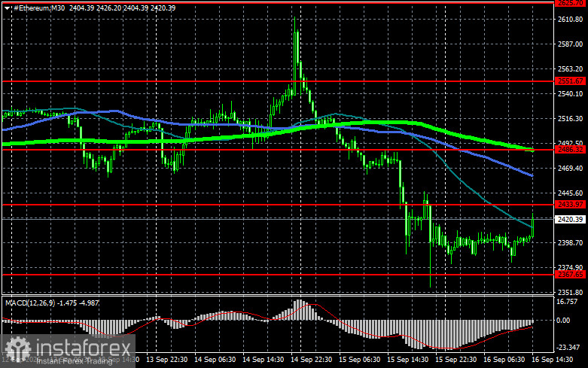Select the 2367.65 support level label
This screenshot has height=368, width=588.
(570, 275)
